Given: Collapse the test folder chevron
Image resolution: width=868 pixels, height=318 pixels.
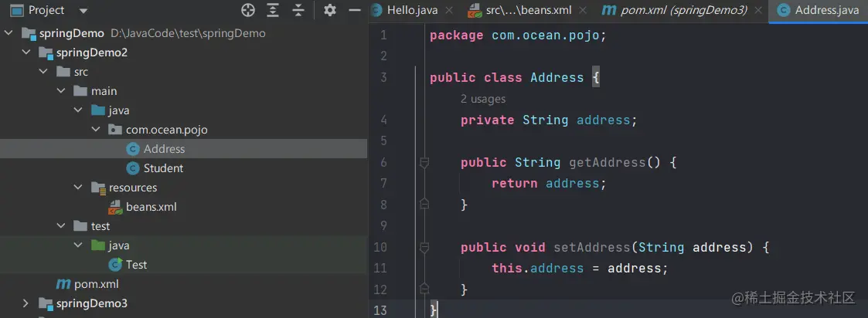Looking at the screenshot, I should 61,226.
